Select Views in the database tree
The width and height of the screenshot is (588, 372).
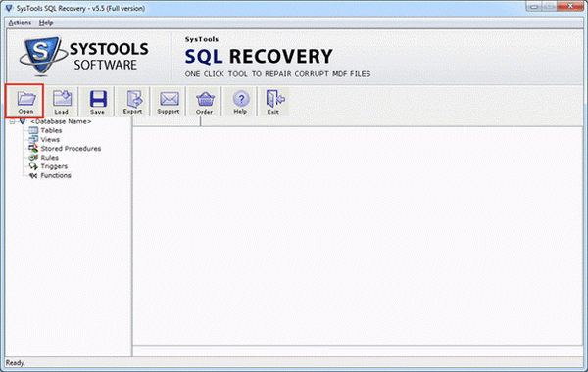click(x=50, y=139)
